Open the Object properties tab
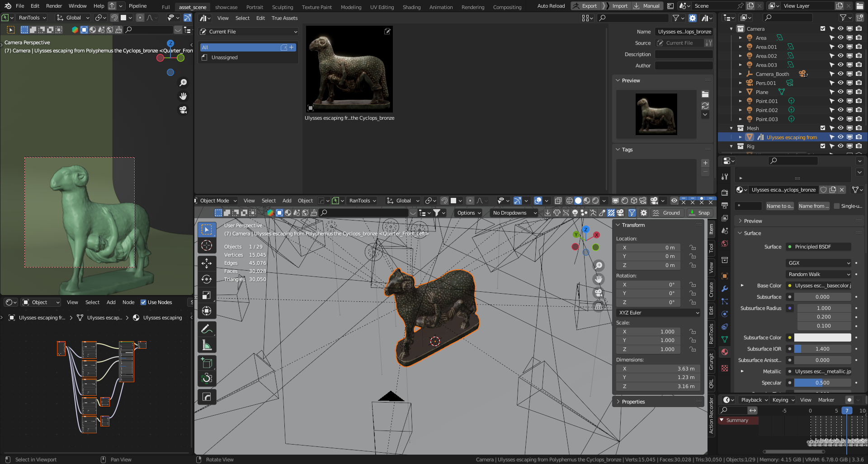The width and height of the screenshot is (868, 464). pyautogui.click(x=725, y=276)
